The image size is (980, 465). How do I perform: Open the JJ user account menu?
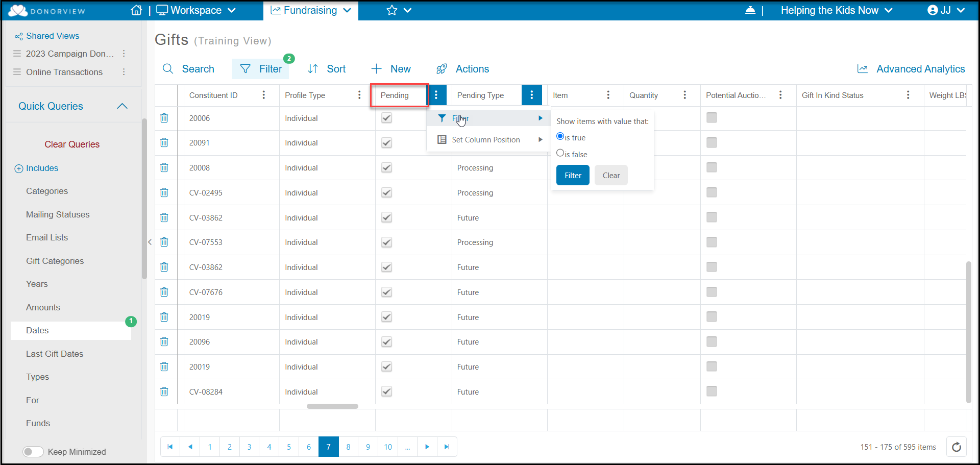click(x=946, y=10)
